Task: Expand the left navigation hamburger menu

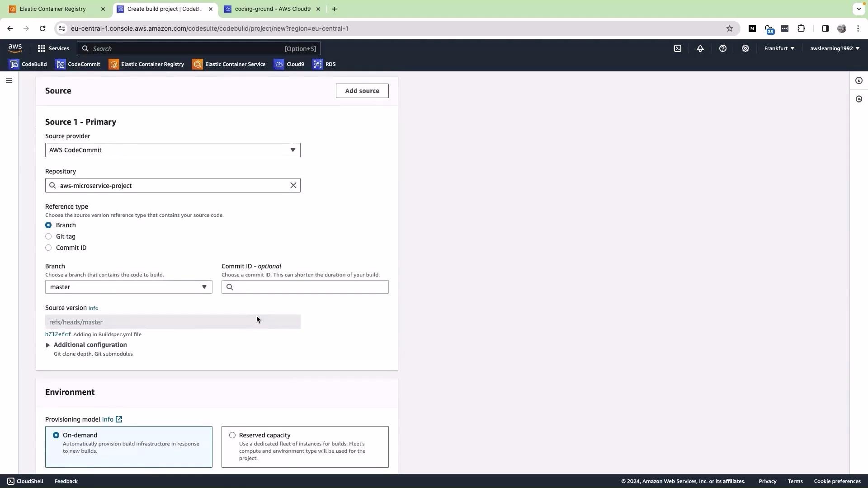Action: coord(9,80)
